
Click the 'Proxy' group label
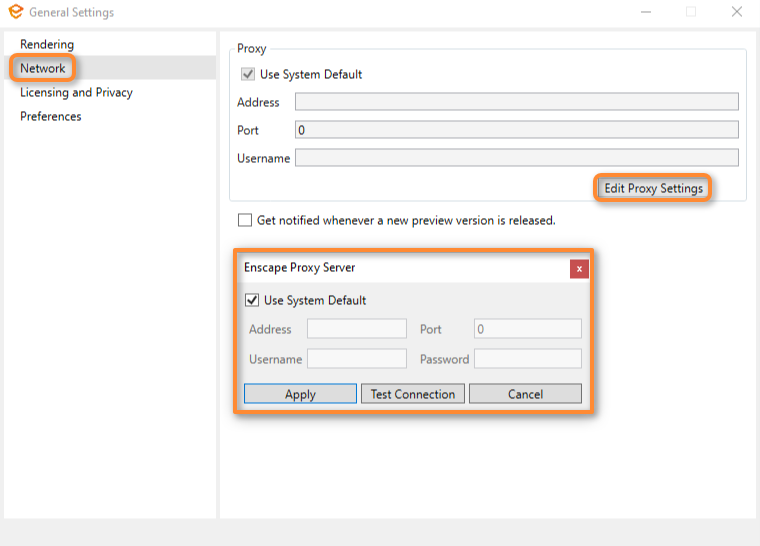pos(252,48)
